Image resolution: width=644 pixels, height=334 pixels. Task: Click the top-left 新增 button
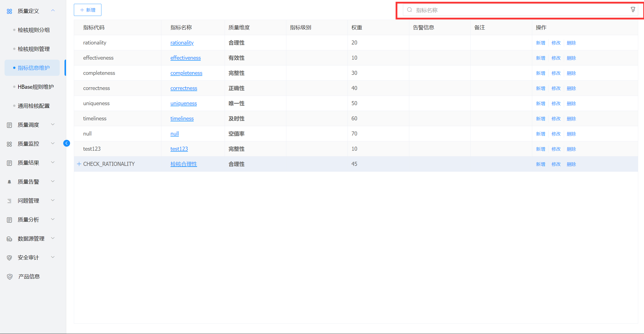click(x=88, y=10)
